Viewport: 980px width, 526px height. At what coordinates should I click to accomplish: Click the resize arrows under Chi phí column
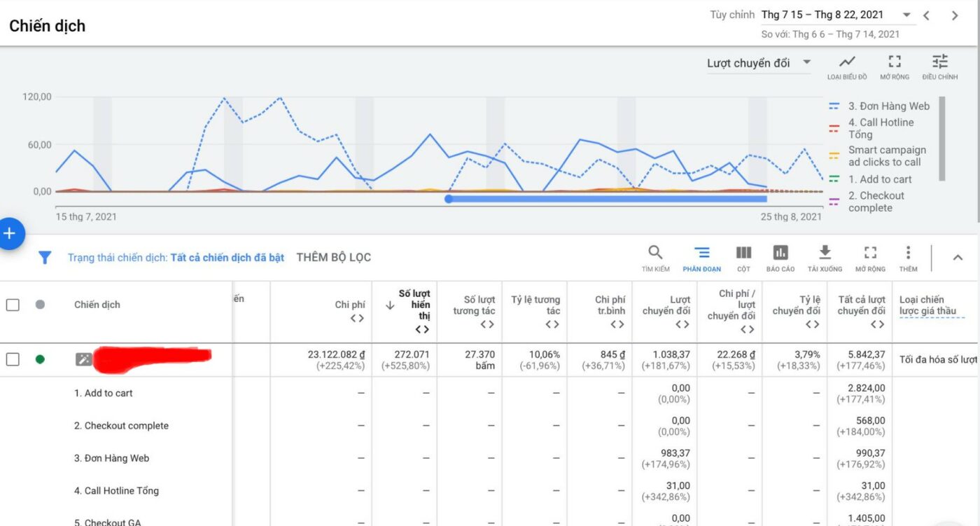coord(357,318)
